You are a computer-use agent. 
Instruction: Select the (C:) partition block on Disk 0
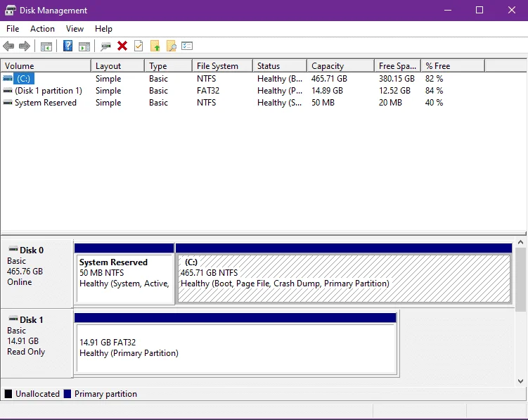coord(344,274)
